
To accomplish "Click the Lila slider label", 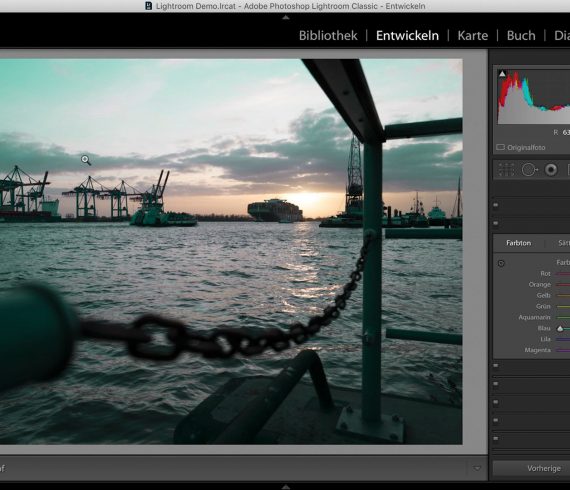I will (545, 339).
